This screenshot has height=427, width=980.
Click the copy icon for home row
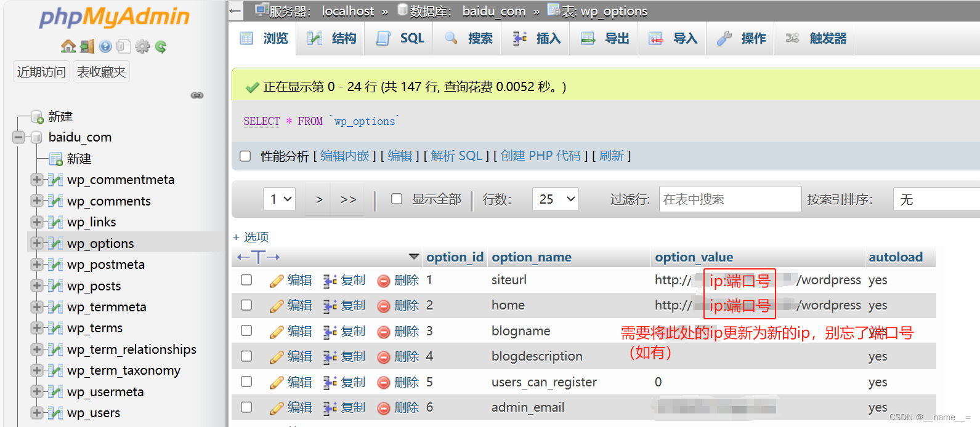coord(330,306)
